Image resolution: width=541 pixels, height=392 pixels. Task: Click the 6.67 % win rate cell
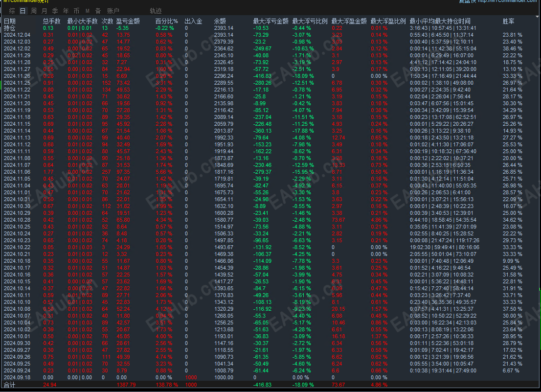pos(511,370)
